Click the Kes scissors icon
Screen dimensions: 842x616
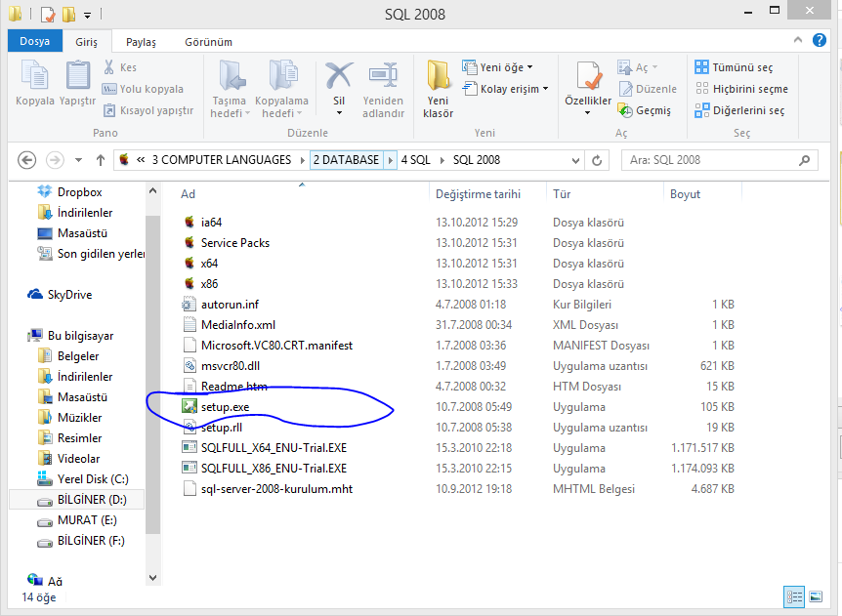pos(109,67)
